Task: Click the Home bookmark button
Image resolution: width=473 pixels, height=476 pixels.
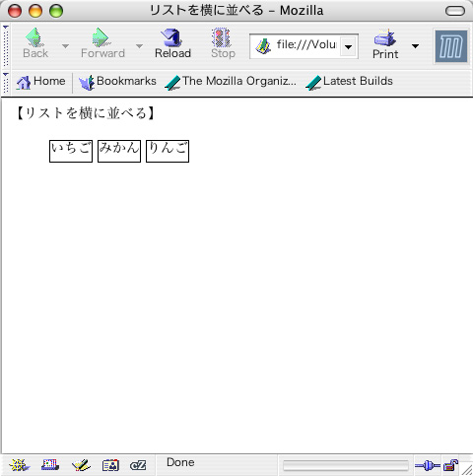Action: pyautogui.click(x=40, y=82)
